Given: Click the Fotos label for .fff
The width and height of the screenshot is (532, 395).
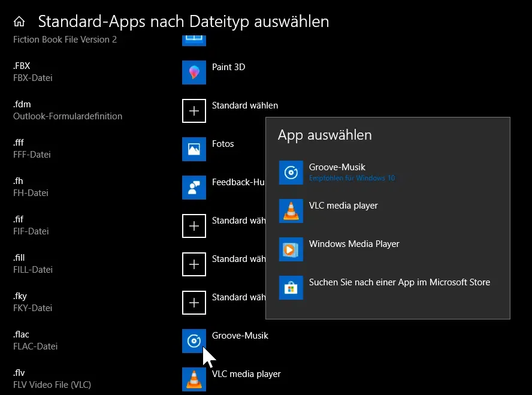Looking at the screenshot, I should [223, 144].
